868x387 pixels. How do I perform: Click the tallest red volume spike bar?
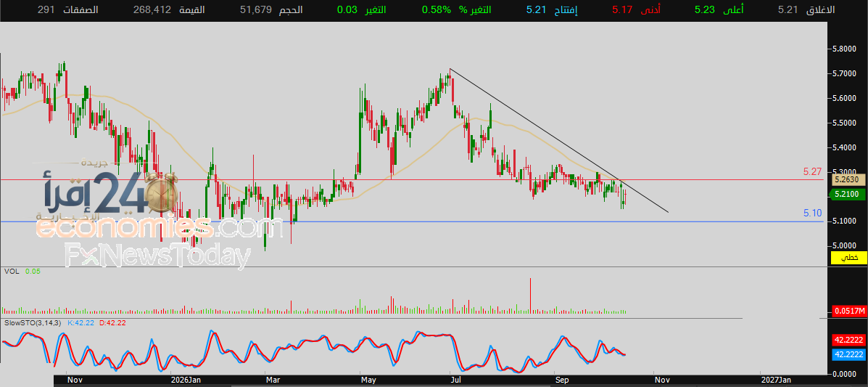tap(530, 296)
